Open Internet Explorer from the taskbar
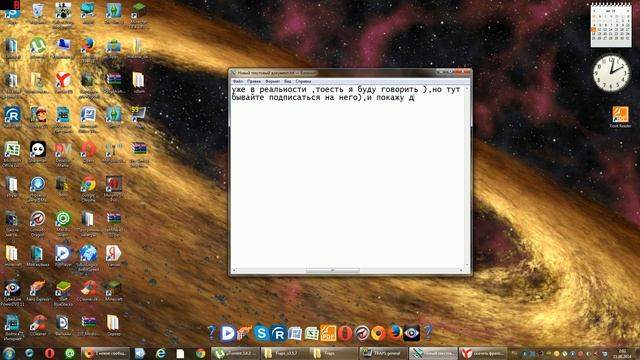640x360 pixels. [x=160, y=353]
